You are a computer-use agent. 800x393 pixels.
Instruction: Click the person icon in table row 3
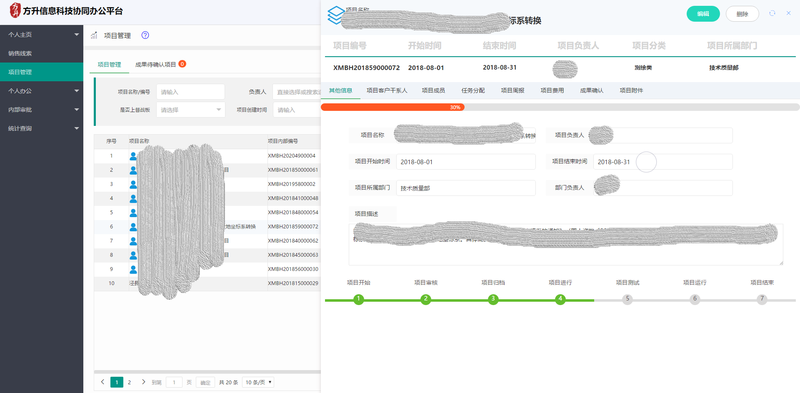click(x=133, y=184)
